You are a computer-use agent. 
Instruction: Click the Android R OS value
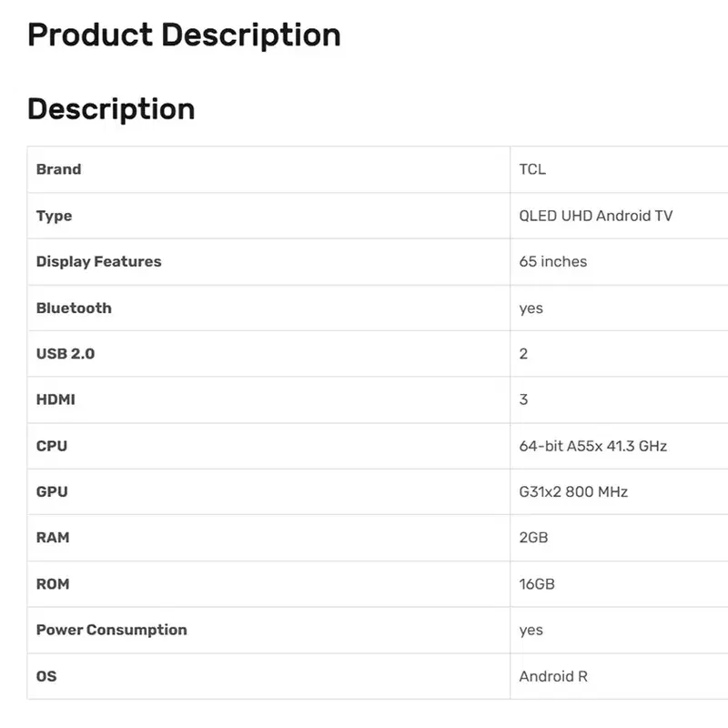553,676
